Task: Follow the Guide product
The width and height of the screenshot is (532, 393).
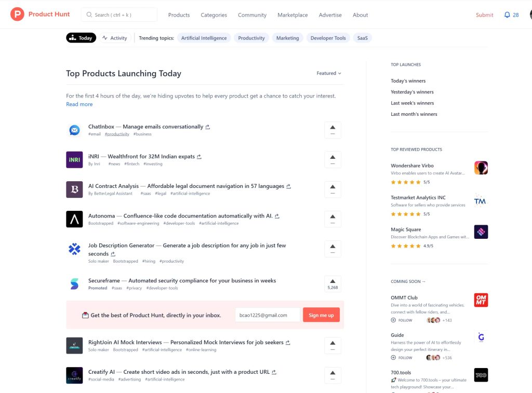Action: [402, 357]
